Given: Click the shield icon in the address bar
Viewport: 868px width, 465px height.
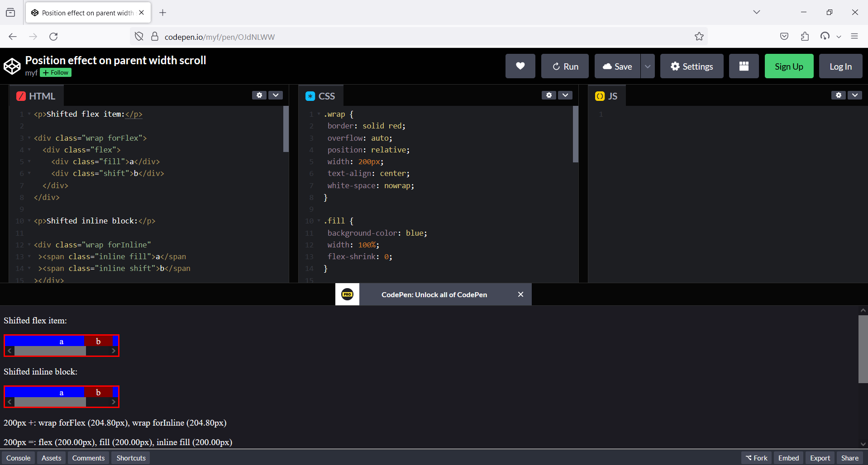Looking at the screenshot, I should tap(139, 36).
